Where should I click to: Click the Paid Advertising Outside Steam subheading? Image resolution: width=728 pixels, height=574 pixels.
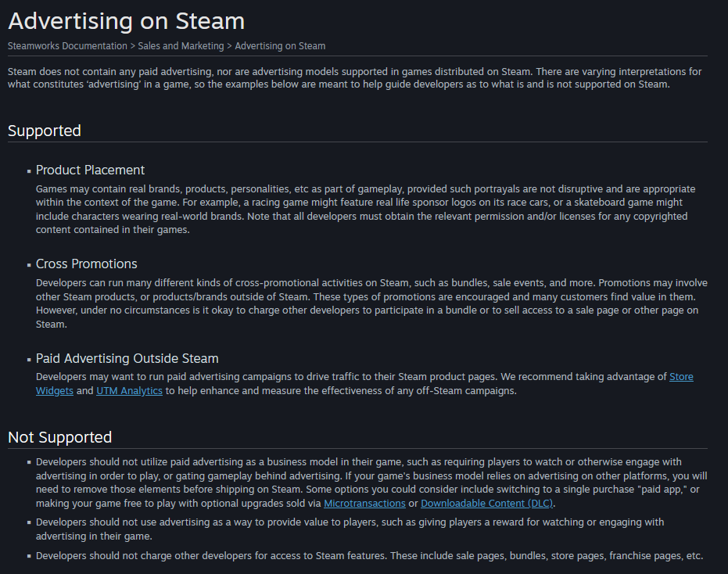pos(127,358)
